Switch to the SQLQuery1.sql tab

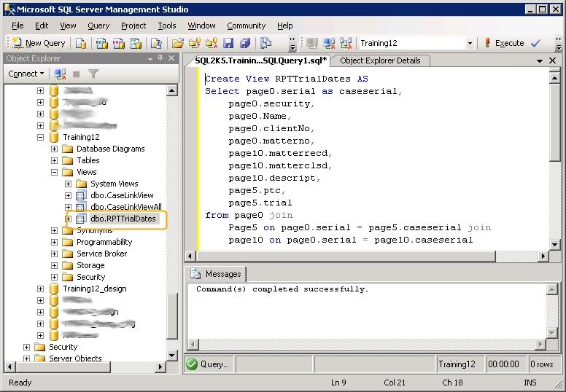[x=260, y=60]
